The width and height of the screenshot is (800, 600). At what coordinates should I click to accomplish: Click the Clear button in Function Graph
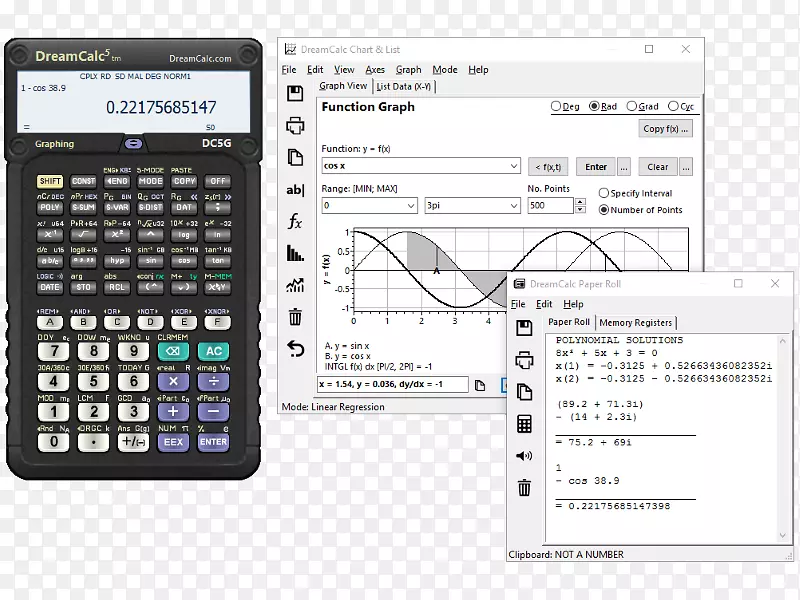(x=658, y=167)
